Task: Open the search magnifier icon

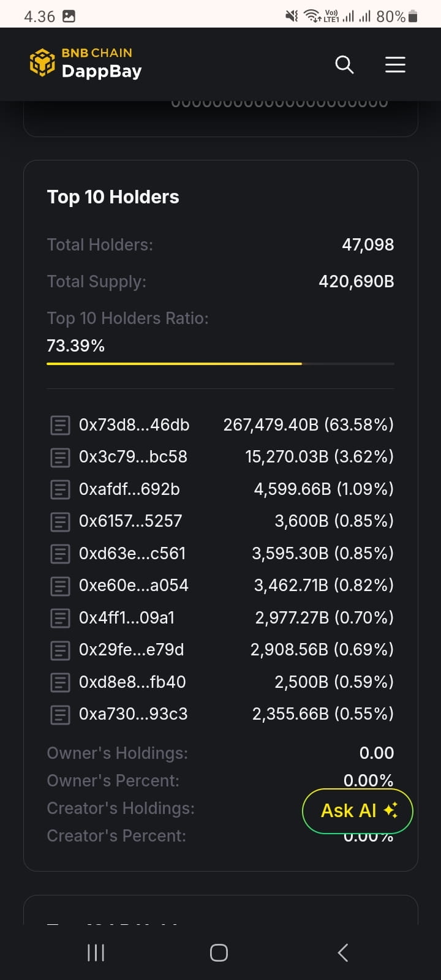Action: coord(344,64)
